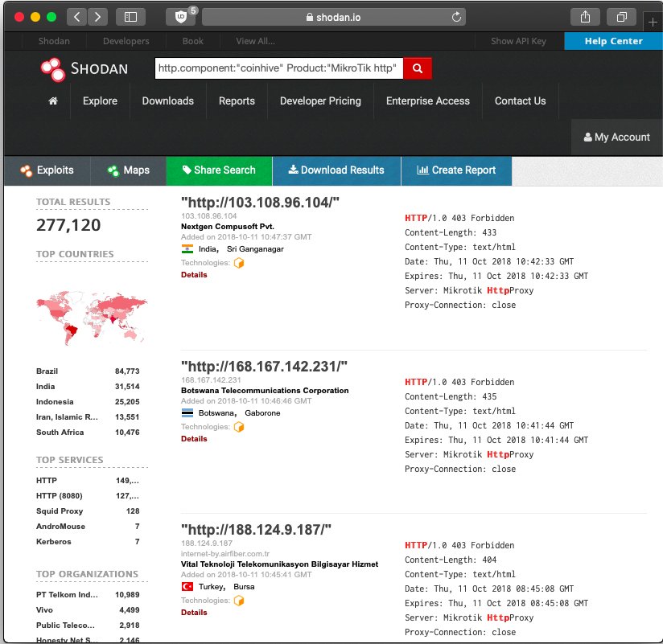Click technology cube icon for 103.108.96.104
This screenshot has width=663, height=644.
coord(239,263)
